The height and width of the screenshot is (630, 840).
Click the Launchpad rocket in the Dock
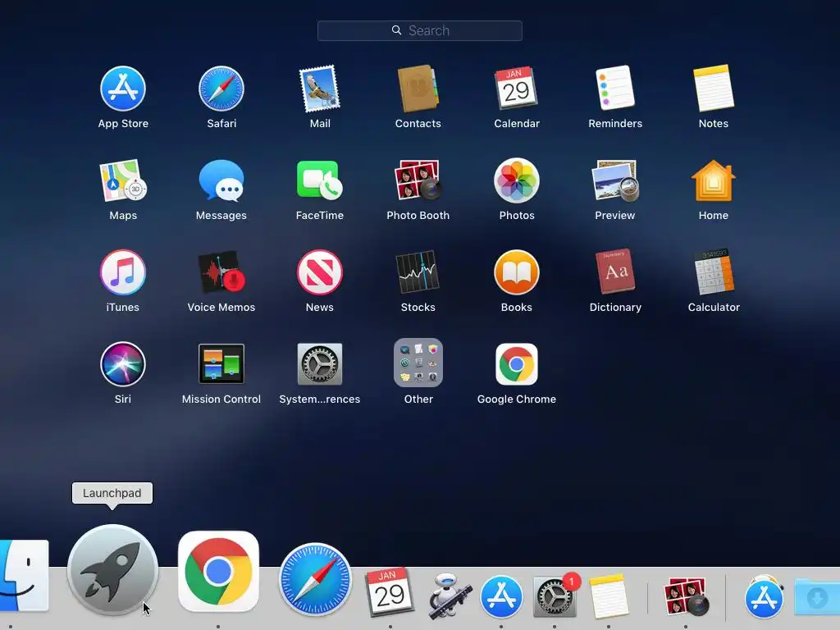coord(112,570)
